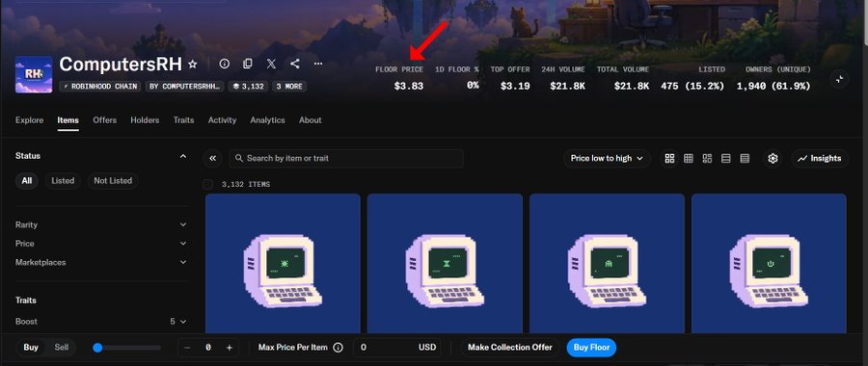Click the 3 More badge
Viewport: 868px width, 366px height.
pyautogui.click(x=289, y=87)
